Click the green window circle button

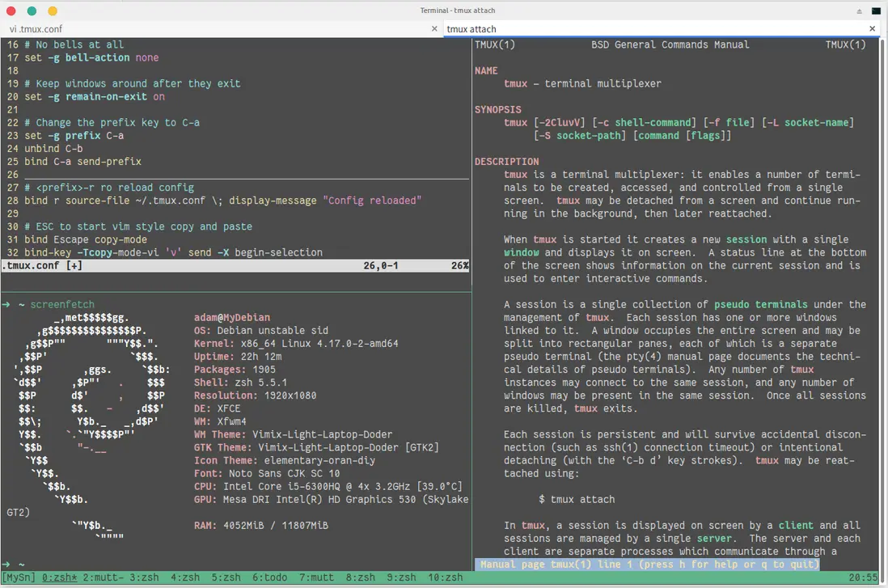[x=32, y=11]
